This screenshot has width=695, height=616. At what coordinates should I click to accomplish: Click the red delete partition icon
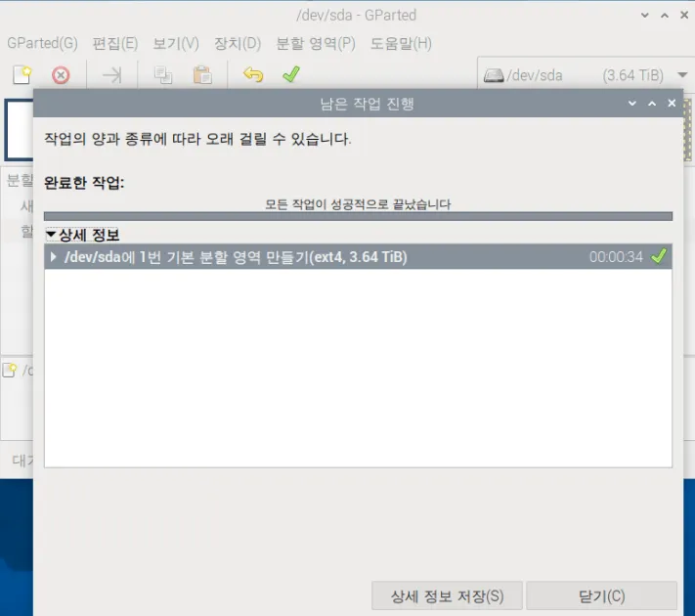tap(61, 75)
